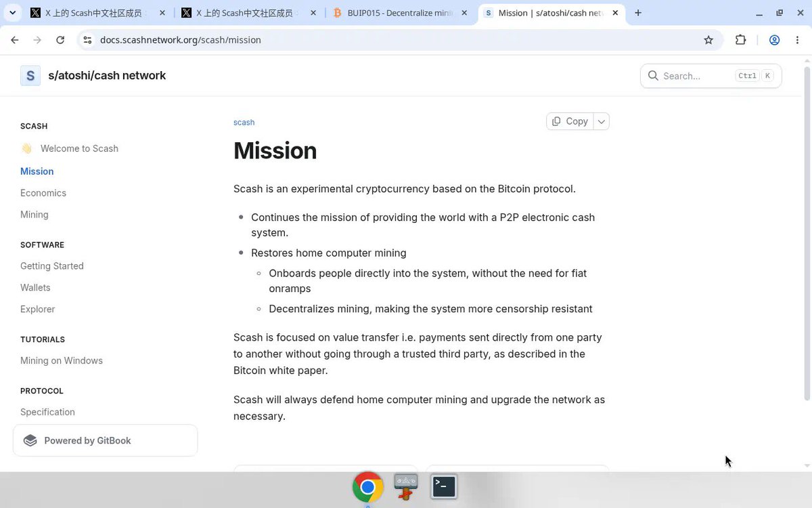
Task: Close the Mission tab
Action: pos(615,13)
